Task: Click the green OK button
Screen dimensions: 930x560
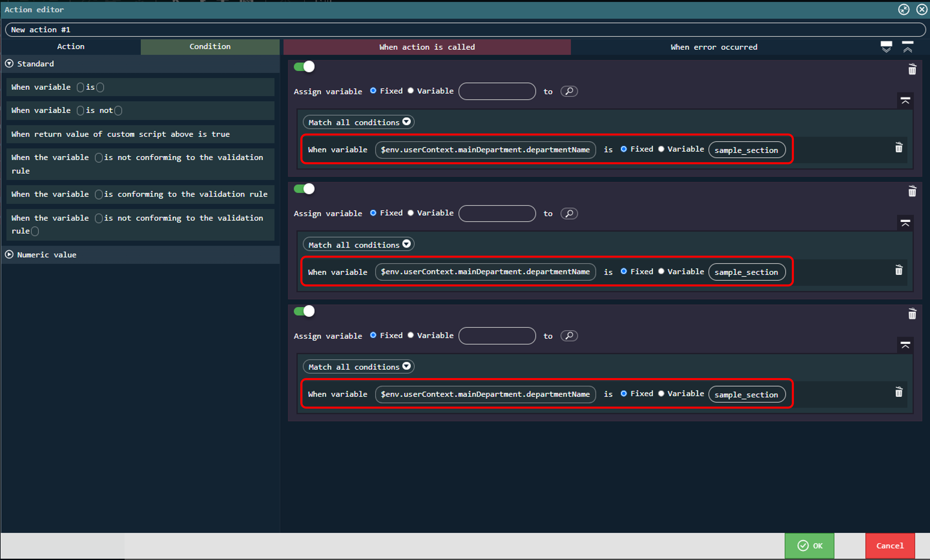Action: tap(809, 545)
